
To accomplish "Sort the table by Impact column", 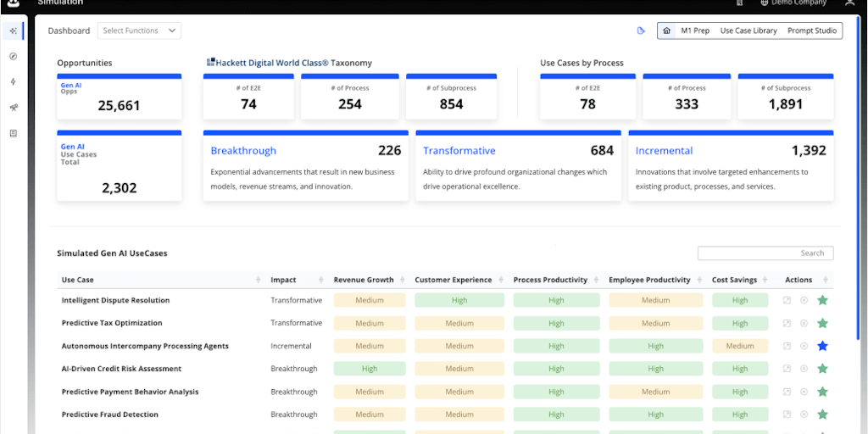I will [298, 280].
